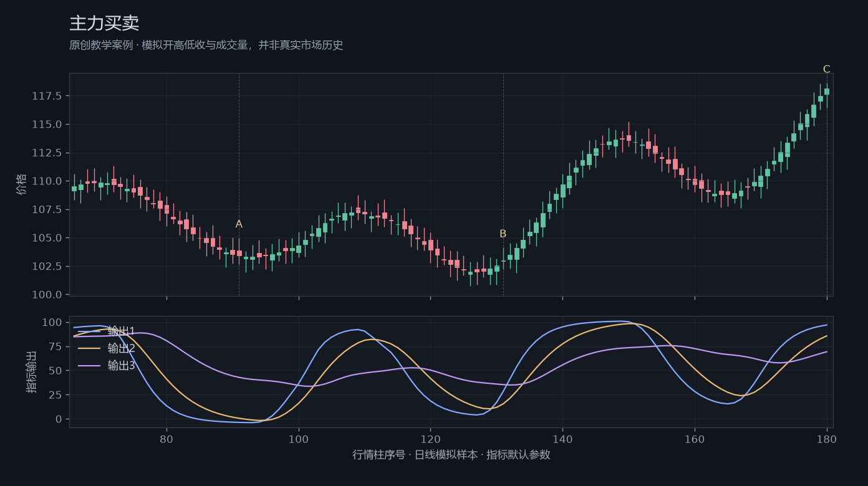Click price tick label 105.0
Viewport: 868px width, 486px height.
tap(47, 238)
